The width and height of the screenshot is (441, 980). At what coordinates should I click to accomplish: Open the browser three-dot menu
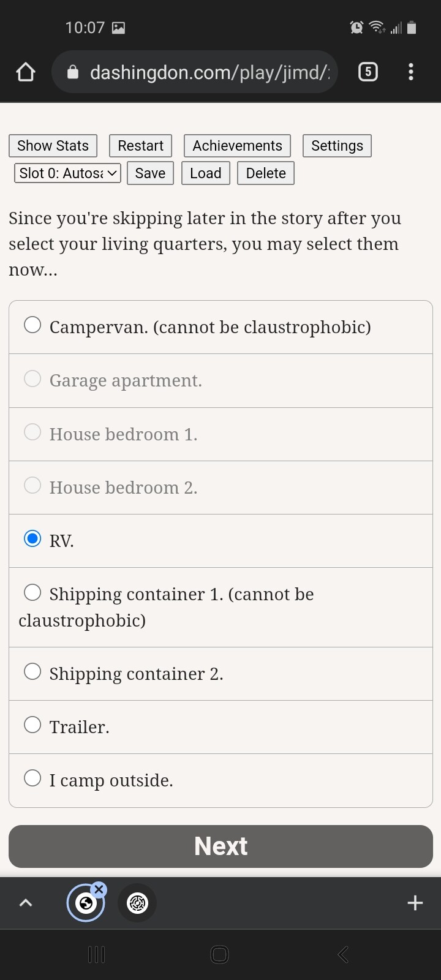(411, 72)
